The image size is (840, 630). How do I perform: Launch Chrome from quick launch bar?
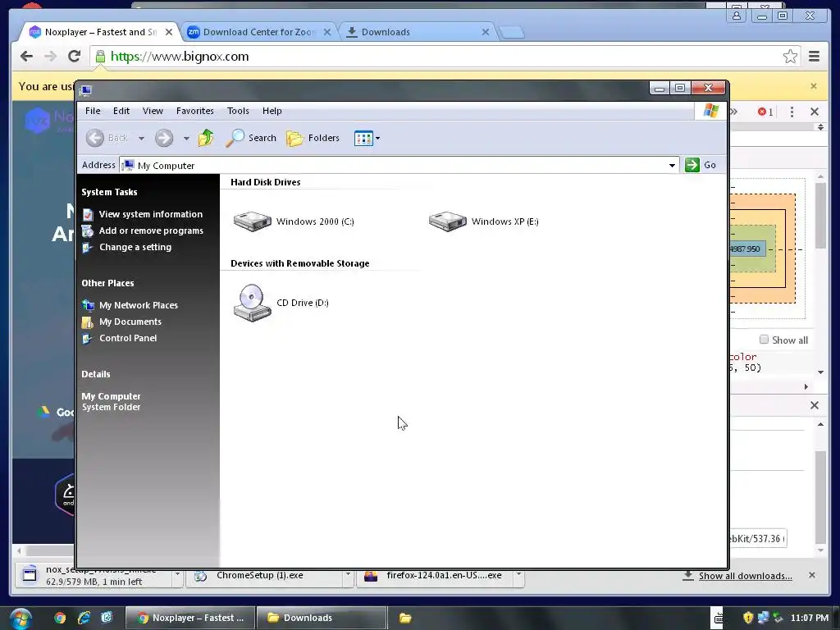point(60,618)
